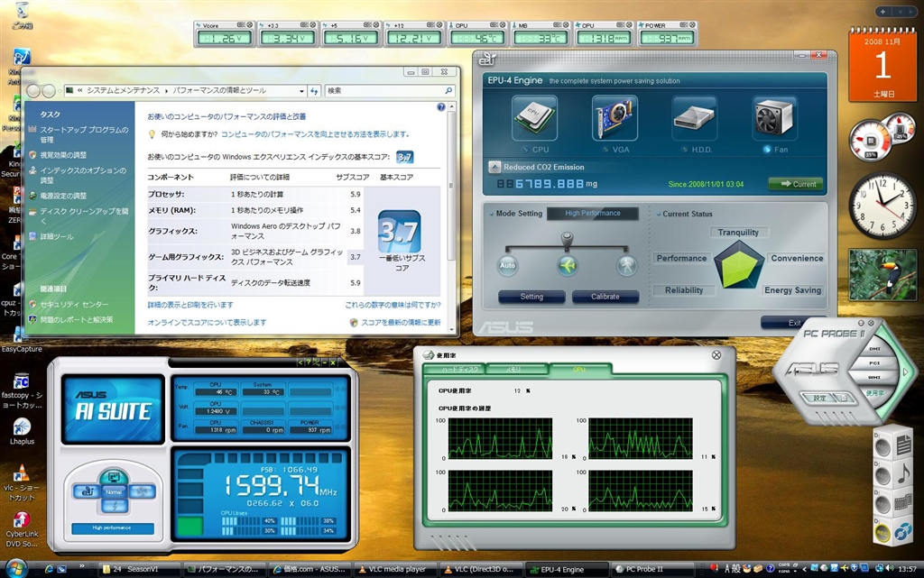Click the blue disc recorder cube icon
Viewport: 924px width, 578px height.
pos(903,533)
